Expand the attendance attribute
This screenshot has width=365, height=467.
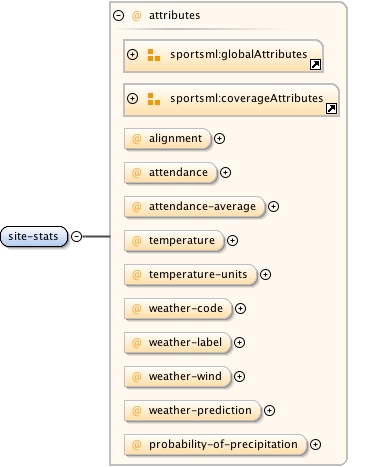tap(226, 172)
